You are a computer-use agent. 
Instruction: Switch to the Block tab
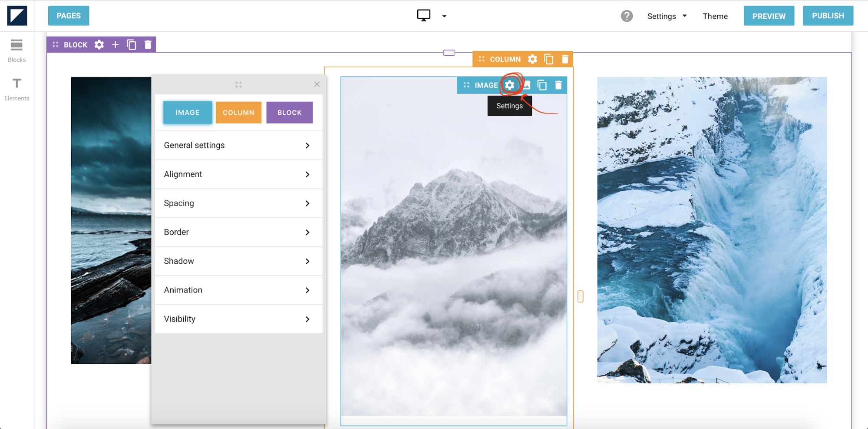(x=289, y=113)
